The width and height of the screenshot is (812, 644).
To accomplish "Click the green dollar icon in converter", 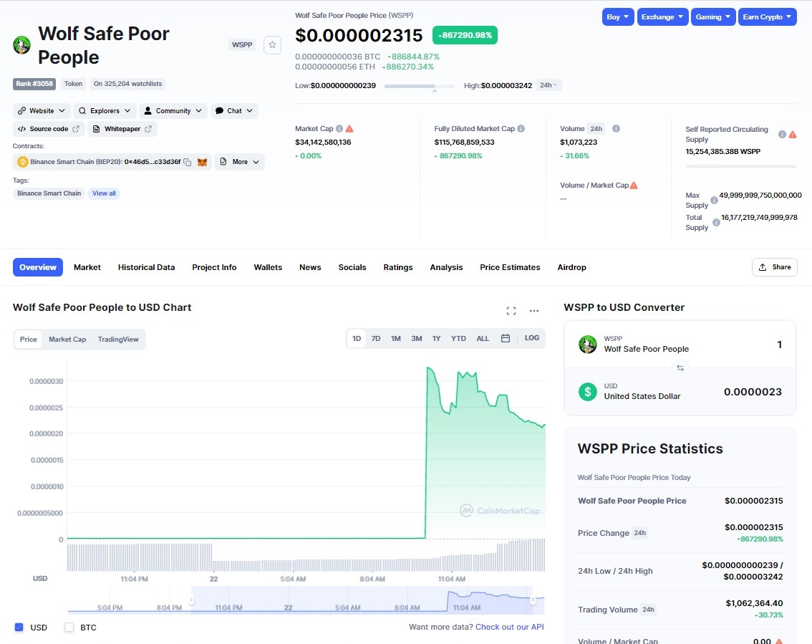I will pos(588,392).
